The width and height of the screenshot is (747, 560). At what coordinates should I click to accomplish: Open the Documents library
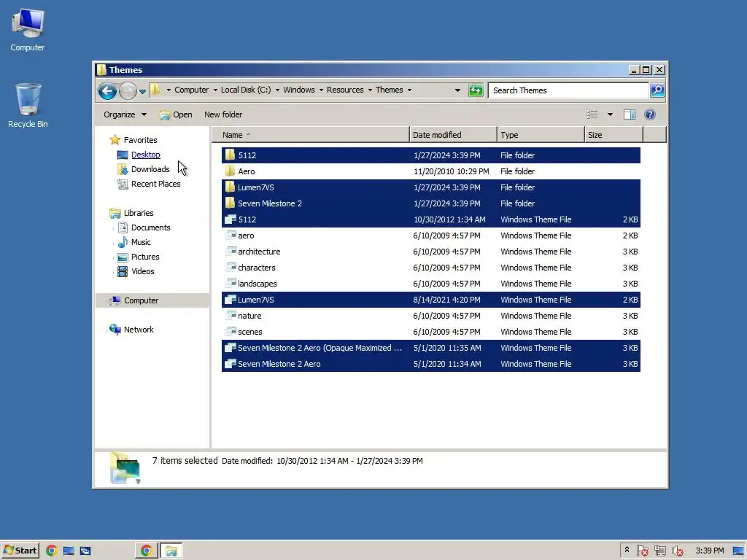click(x=150, y=227)
